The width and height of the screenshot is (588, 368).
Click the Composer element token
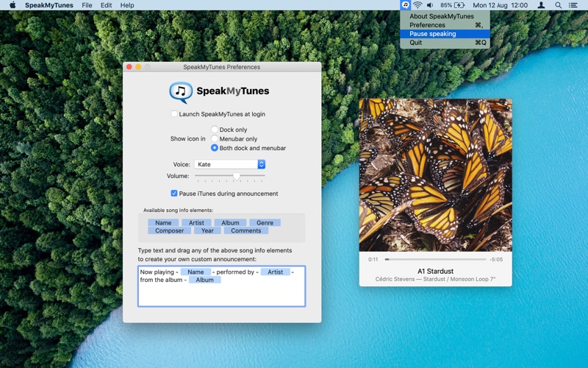point(170,230)
